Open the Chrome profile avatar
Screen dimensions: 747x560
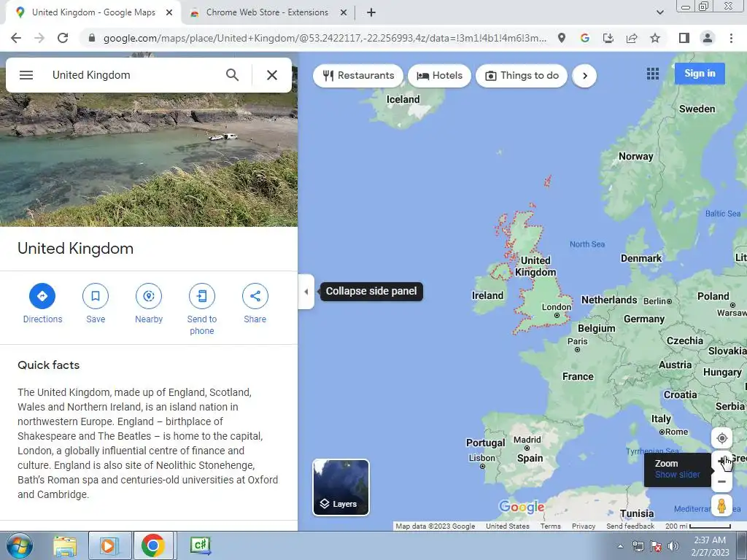pyautogui.click(x=708, y=38)
